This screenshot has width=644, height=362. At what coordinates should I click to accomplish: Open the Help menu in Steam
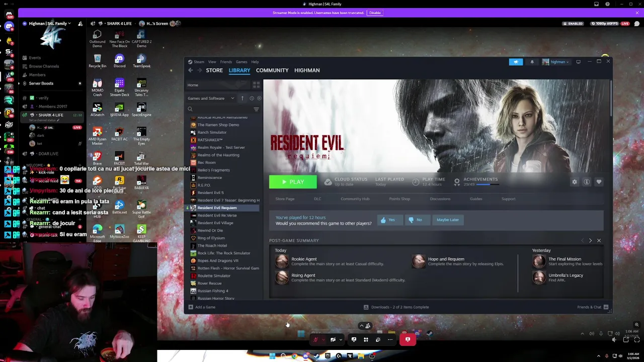click(255, 62)
